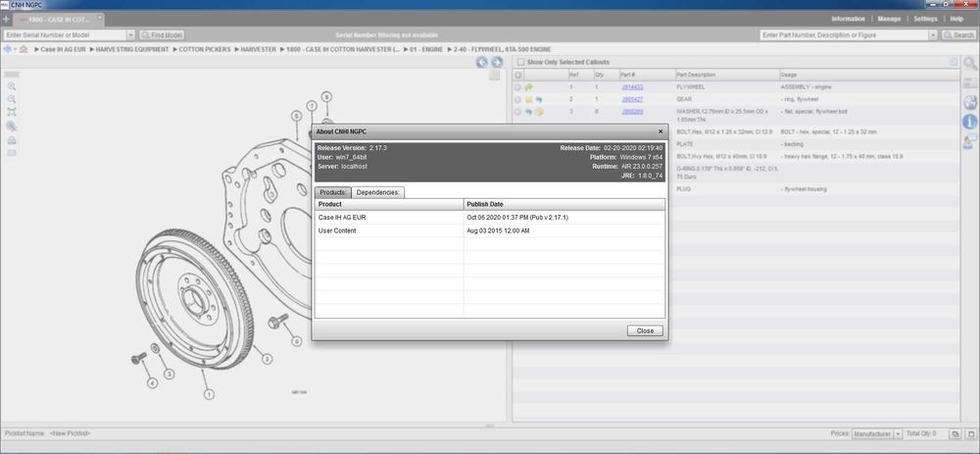The image size is (980, 454).
Task: Select the FLYWHEEL row radio button
Action: [x=518, y=87]
